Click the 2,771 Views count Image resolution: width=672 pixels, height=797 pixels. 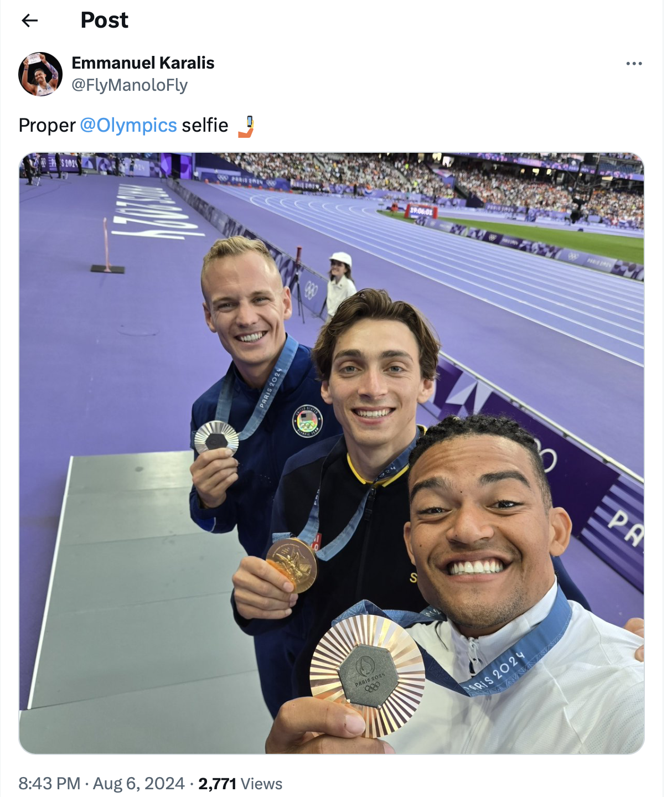click(x=240, y=783)
